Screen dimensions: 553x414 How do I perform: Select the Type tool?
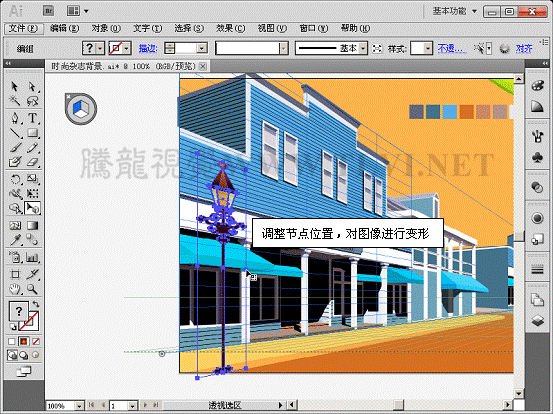click(32, 118)
